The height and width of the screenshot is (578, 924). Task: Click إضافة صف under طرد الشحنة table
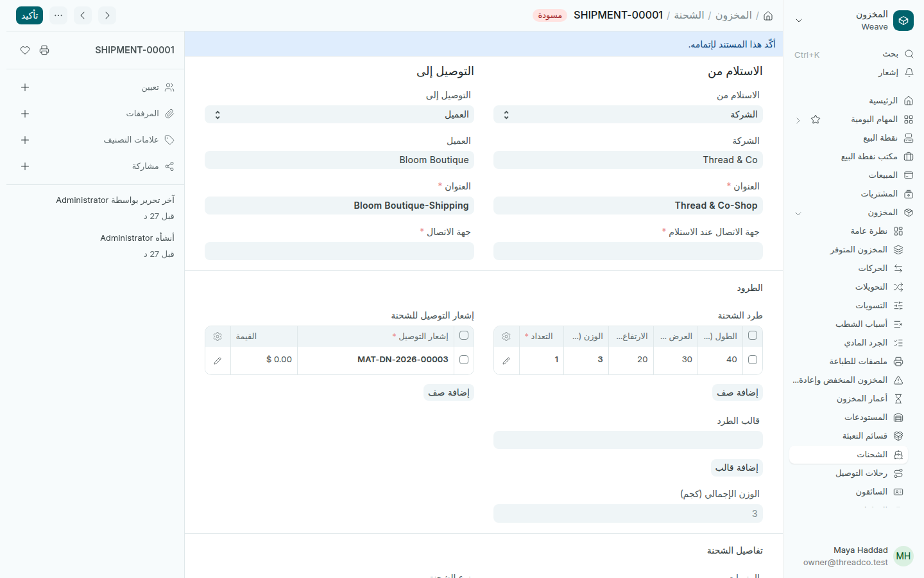[x=737, y=392]
